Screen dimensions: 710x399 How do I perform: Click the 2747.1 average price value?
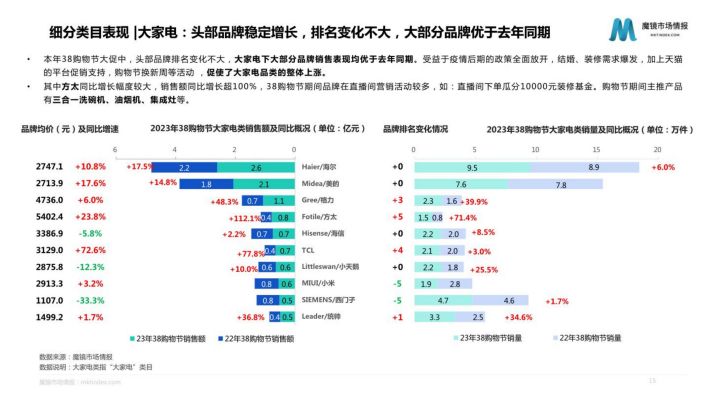(x=49, y=167)
